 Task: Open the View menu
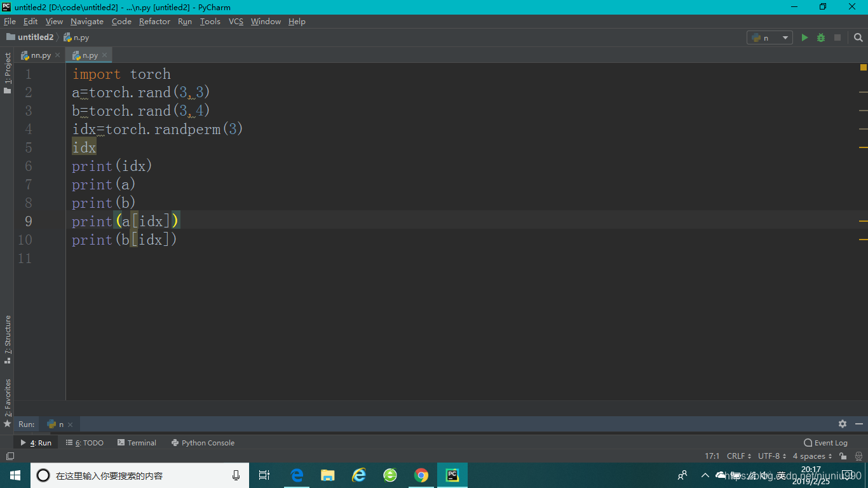54,21
